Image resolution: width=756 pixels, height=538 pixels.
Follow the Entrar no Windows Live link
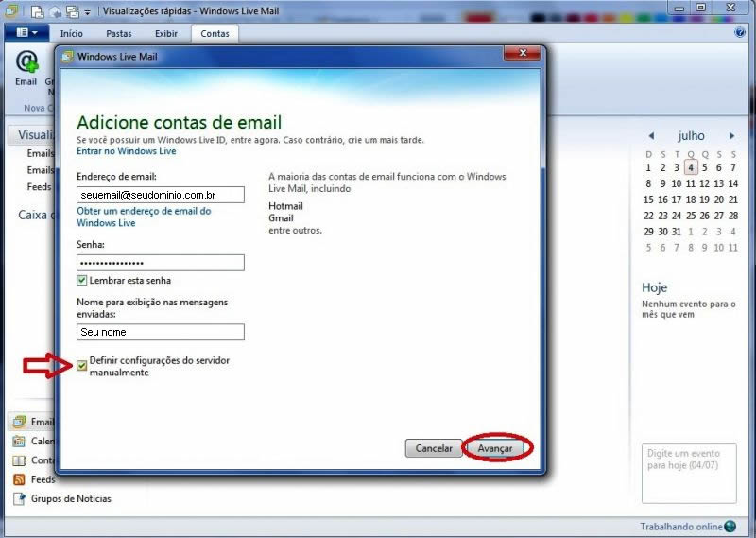pos(127,151)
